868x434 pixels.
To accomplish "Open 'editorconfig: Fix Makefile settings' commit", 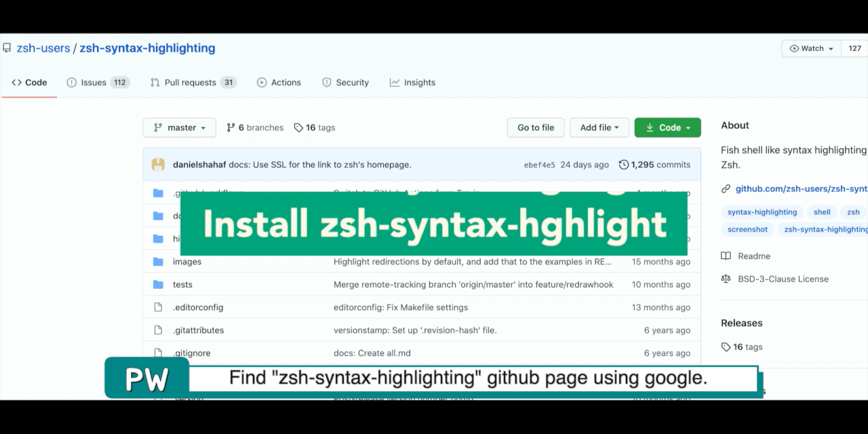I will pos(401,307).
